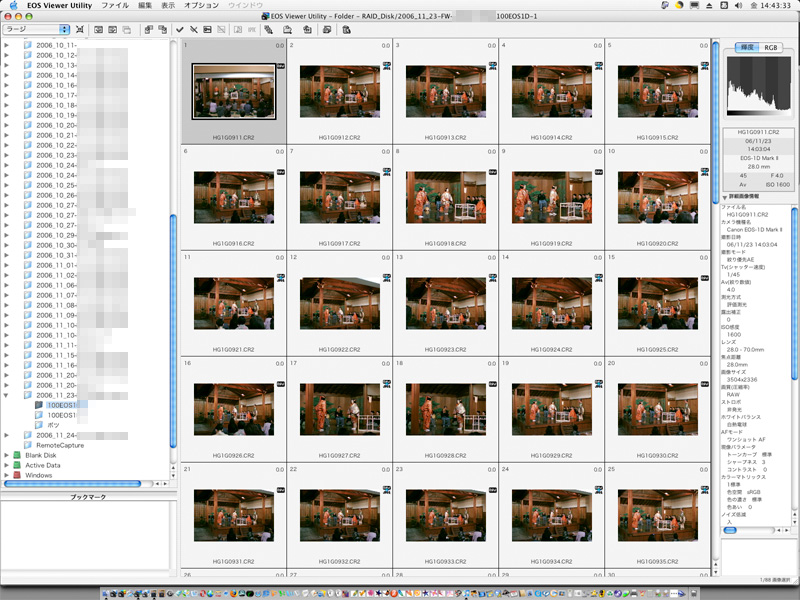The image size is (800, 600).
Task: Click the Blank Disk label
Action: pos(41,455)
